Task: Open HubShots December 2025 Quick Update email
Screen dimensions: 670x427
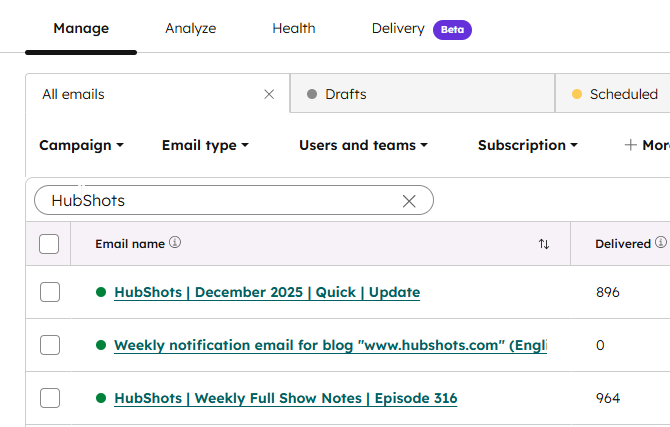Action: pos(267,292)
